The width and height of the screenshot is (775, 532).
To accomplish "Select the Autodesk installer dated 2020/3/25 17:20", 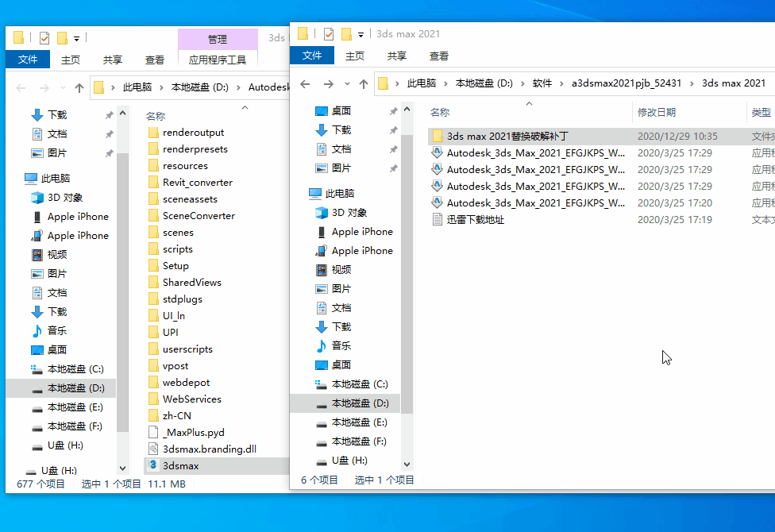I will (536, 202).
